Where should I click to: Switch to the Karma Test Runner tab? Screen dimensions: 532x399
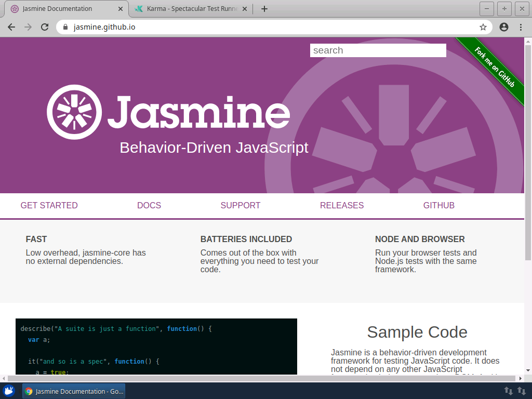coord(190,9)
